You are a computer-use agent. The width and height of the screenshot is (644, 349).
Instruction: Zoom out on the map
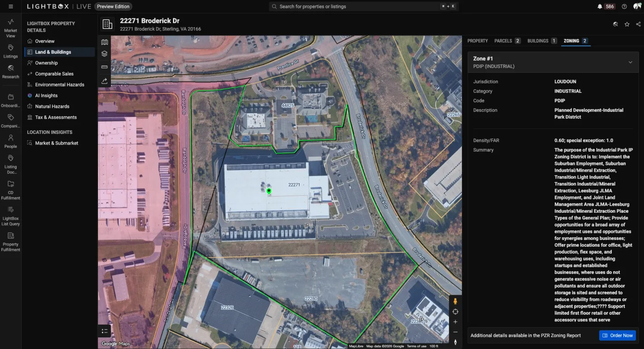pos(455,332)
